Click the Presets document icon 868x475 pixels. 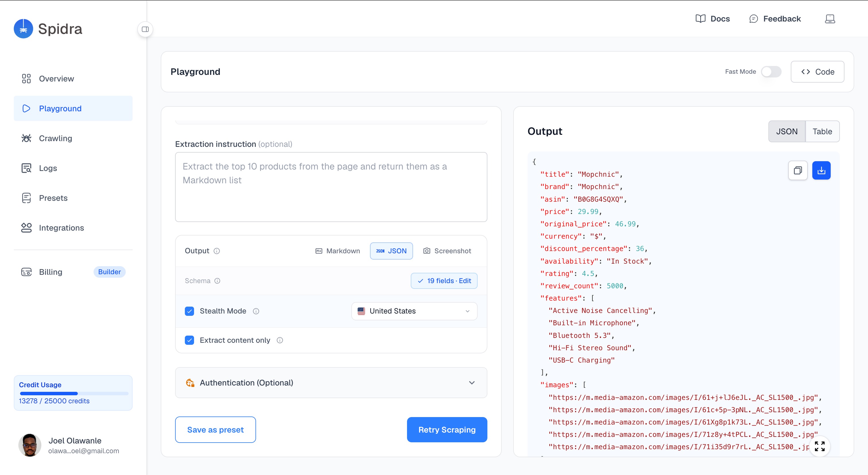coord(26,198)
